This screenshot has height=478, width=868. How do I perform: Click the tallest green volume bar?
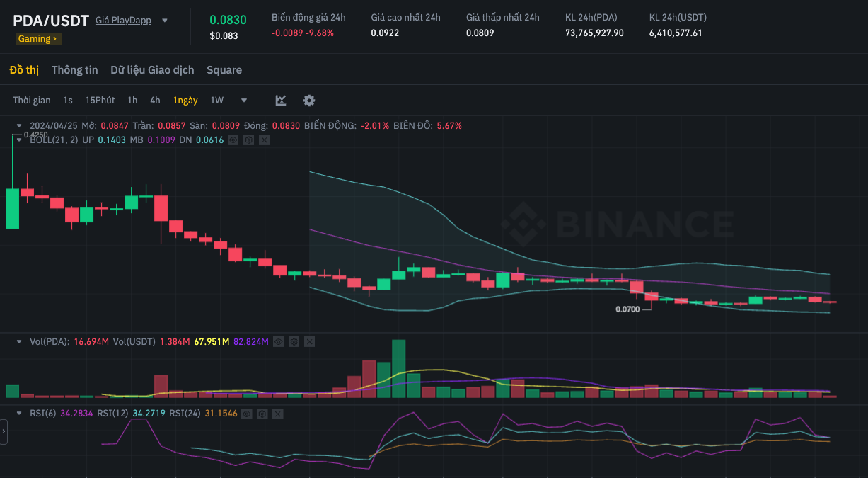(x=398, y=368)
